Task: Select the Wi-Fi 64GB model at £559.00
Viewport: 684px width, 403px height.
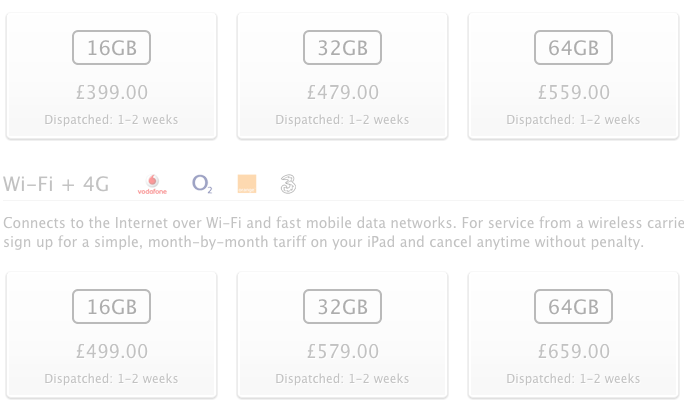Action: click(x=574, y=76)
